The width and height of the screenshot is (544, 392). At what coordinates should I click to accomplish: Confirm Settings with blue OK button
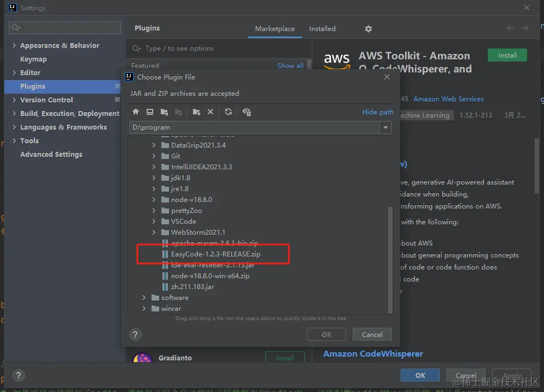420,375
